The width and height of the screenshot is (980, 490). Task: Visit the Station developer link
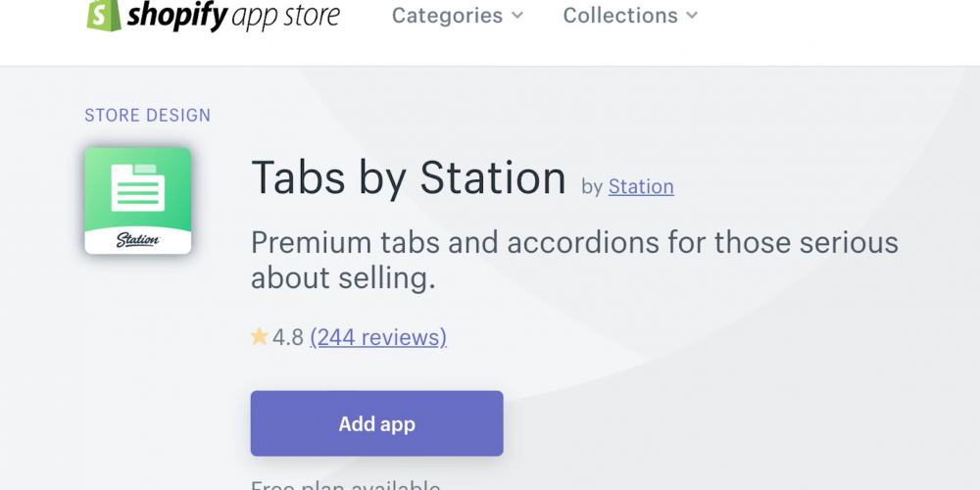[x=641, y=186]
